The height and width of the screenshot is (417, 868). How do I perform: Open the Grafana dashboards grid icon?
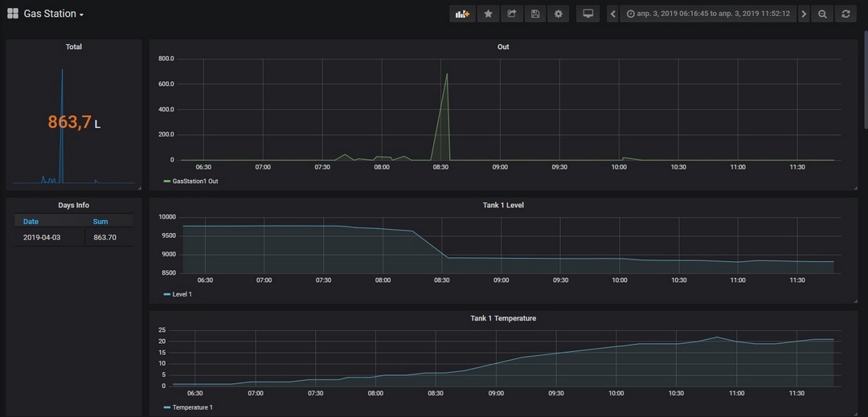point(13,14)
